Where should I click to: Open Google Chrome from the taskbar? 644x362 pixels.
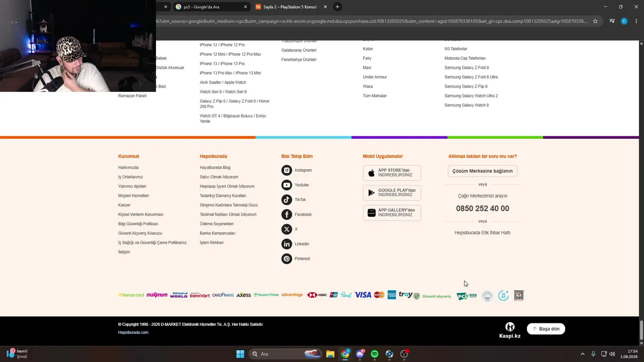tap(345, 354)
